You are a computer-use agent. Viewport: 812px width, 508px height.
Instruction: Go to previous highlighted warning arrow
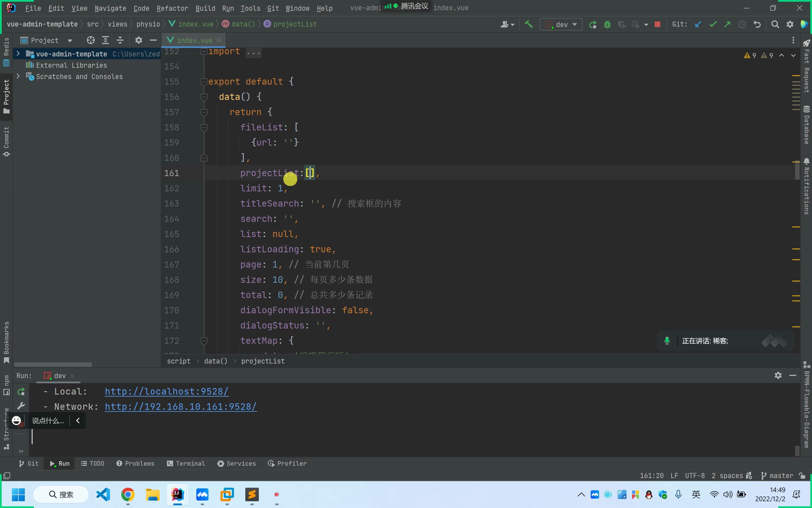coord(782,55)
